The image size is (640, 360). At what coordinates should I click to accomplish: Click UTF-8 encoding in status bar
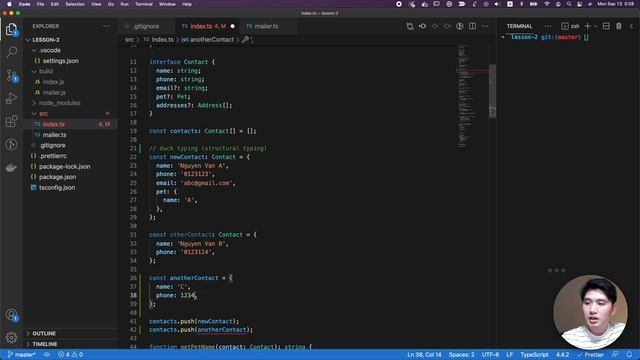click(x=490, y=355)
